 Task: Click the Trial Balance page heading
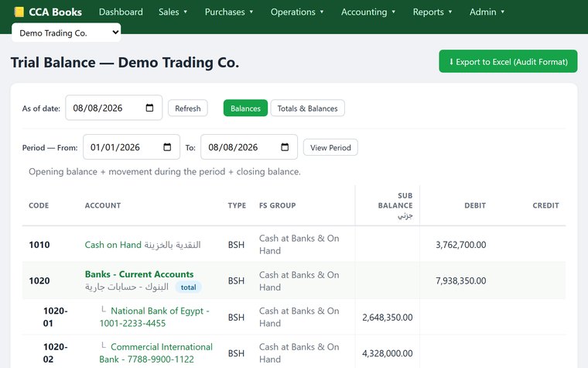[x=125, y=62]
